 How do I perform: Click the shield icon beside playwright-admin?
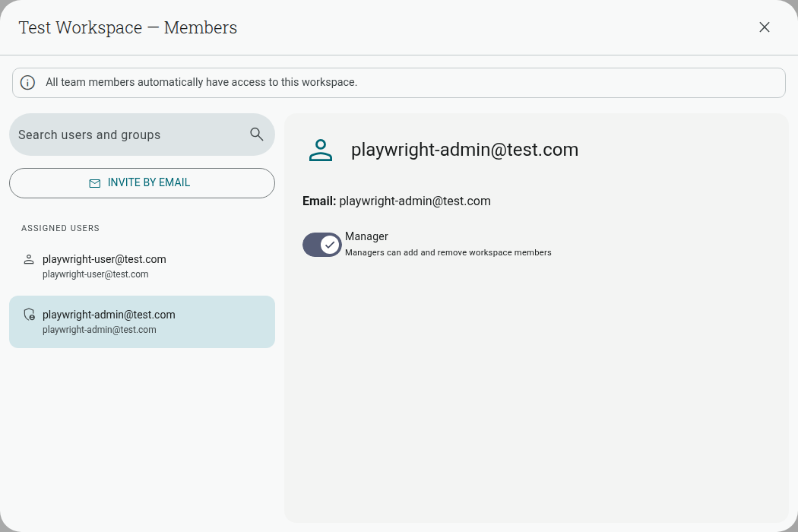click(30, 315)
